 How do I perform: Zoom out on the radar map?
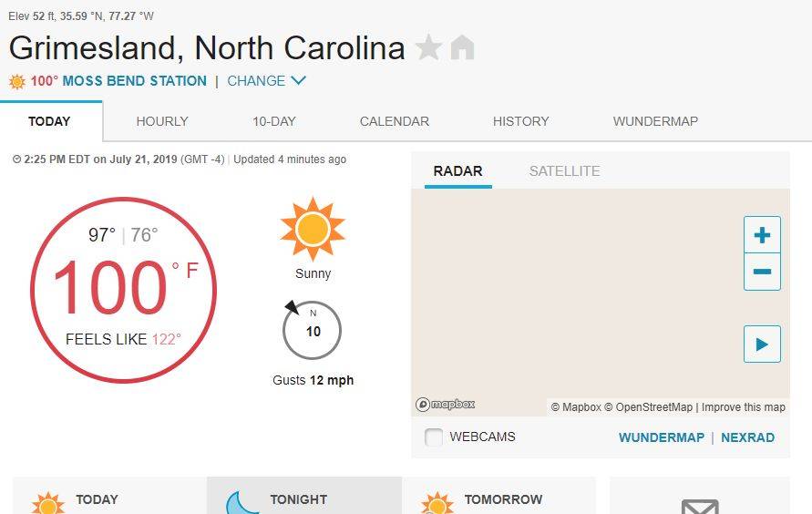(x=762, y=272)
